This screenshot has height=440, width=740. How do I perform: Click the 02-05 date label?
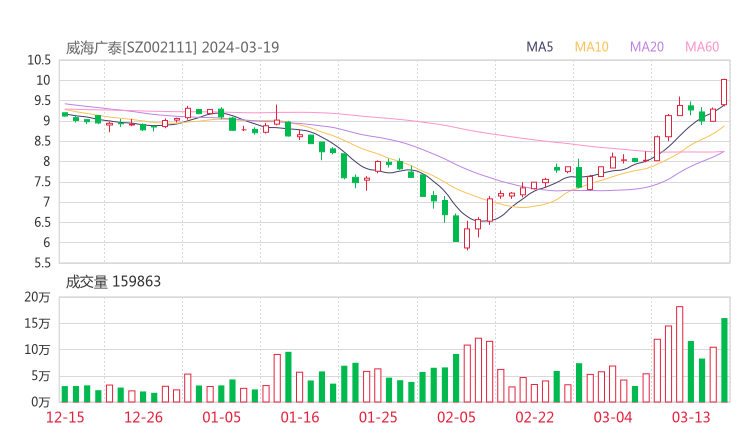click(456, 418)
